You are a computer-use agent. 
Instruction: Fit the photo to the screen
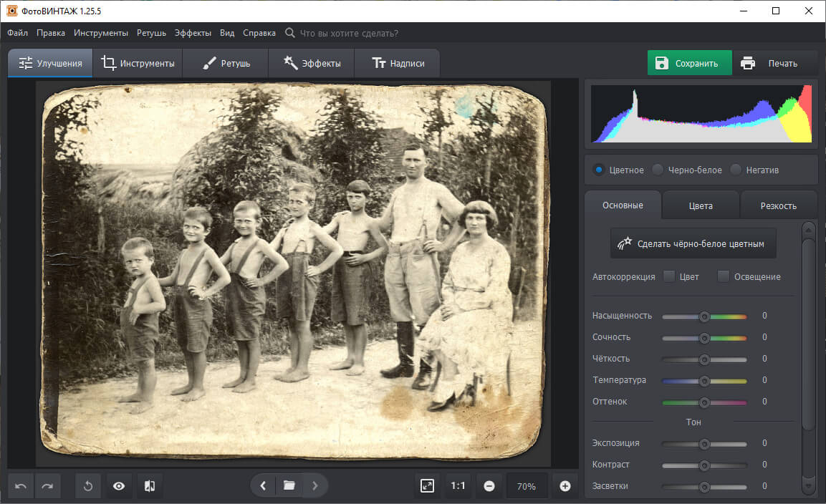click(x=426, y=485)
